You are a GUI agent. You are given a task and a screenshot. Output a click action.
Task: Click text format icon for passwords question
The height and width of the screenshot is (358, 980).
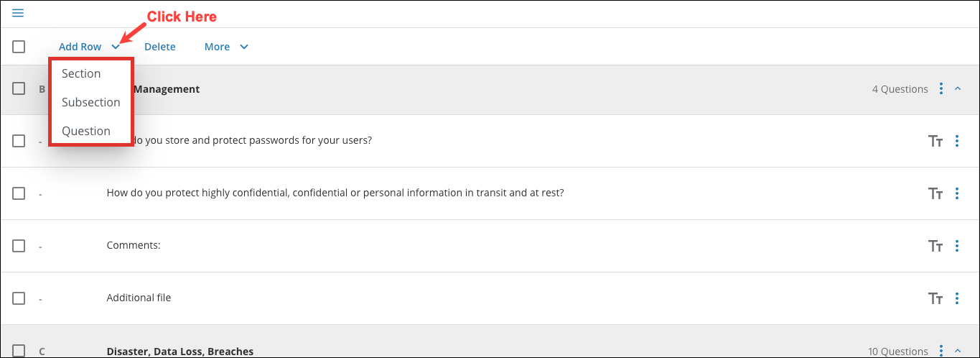tap(935, 141)
